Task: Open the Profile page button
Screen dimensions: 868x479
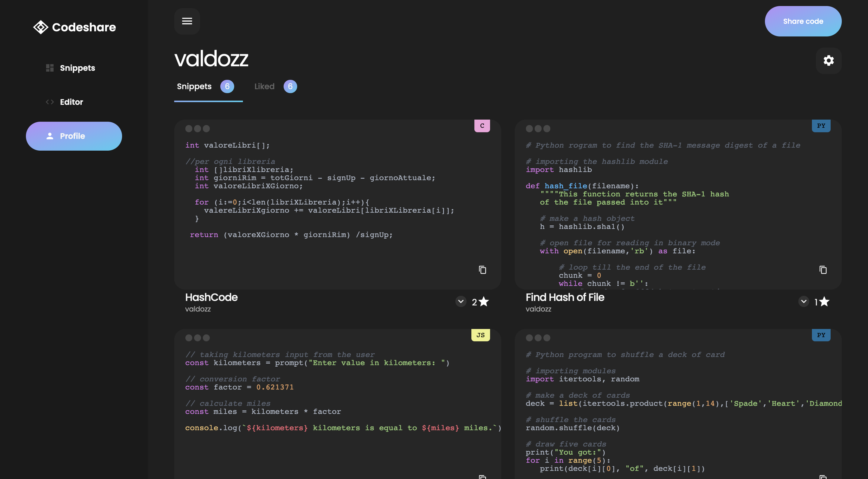Action: (74, 136)
